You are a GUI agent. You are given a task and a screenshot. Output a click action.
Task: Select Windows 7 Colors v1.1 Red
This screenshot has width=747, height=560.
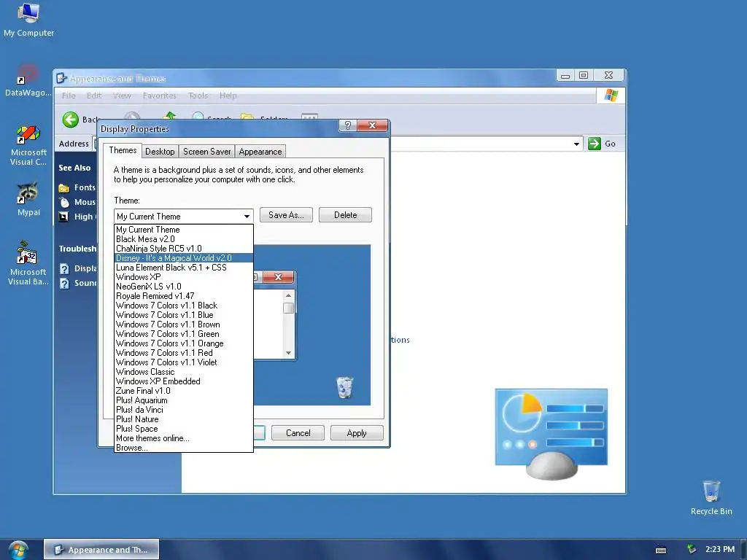(x=183, y=354)
